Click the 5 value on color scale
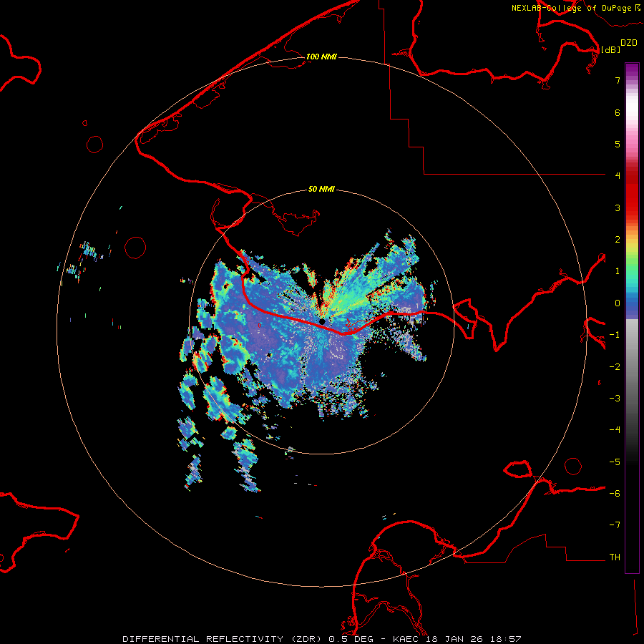The image size is (644, 644). coord(618,144)
